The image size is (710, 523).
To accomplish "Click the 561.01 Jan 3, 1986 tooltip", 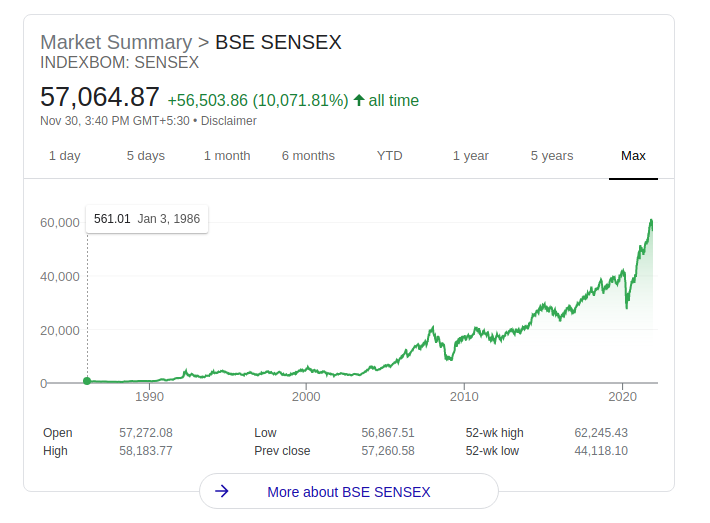I will pos(147,219).
